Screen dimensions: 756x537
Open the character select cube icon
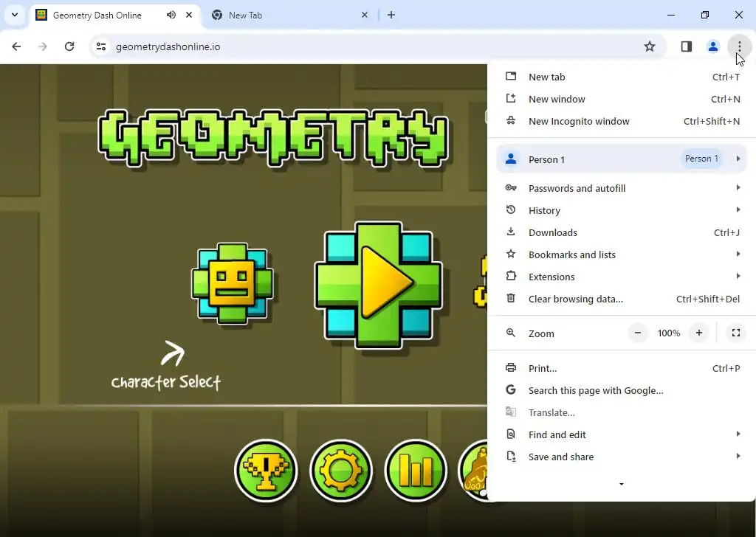233,283
